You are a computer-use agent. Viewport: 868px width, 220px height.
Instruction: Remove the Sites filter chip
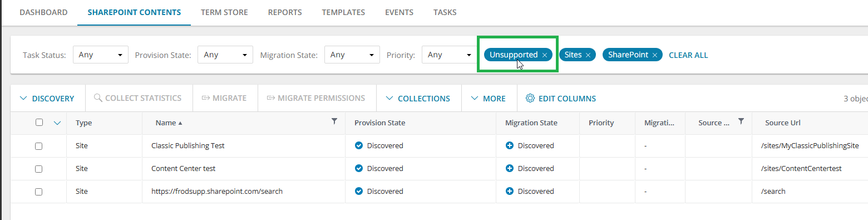[x=588, y=55]
